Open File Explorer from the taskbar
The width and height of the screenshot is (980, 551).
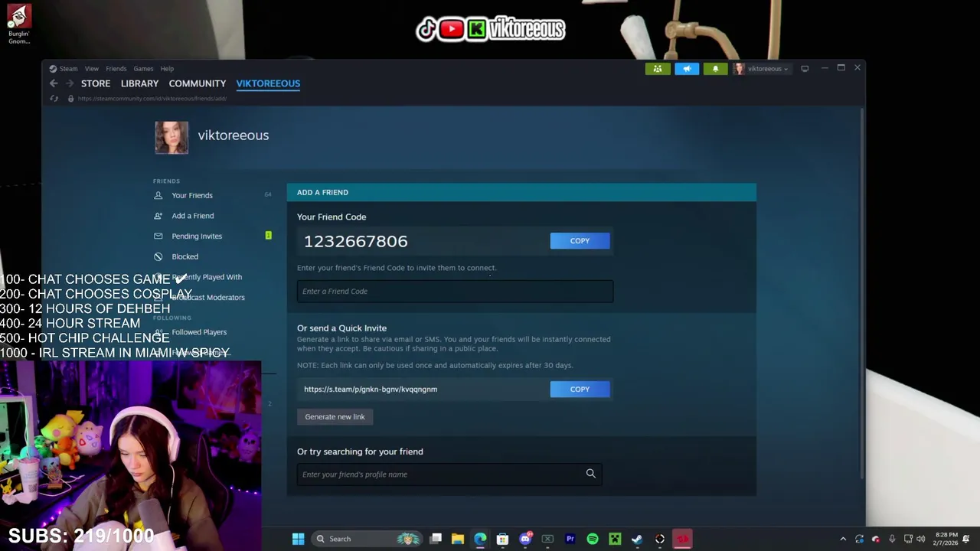coord(458,539)
